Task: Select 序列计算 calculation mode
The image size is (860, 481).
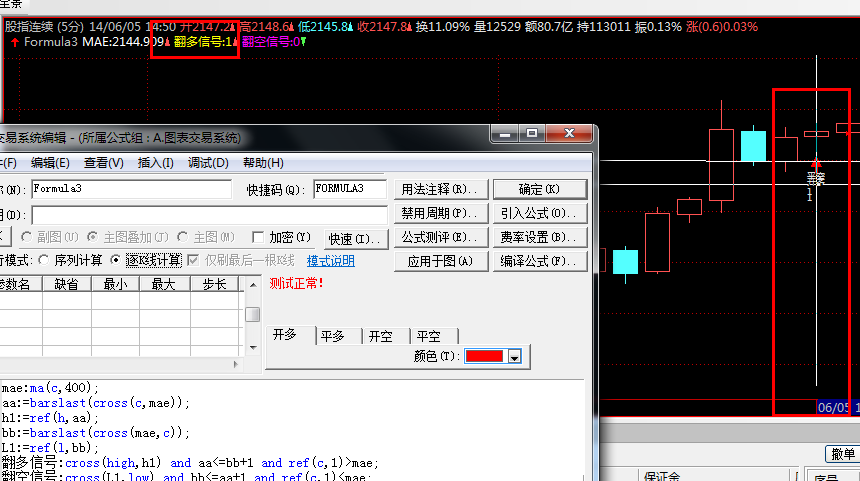Action: 44,260
